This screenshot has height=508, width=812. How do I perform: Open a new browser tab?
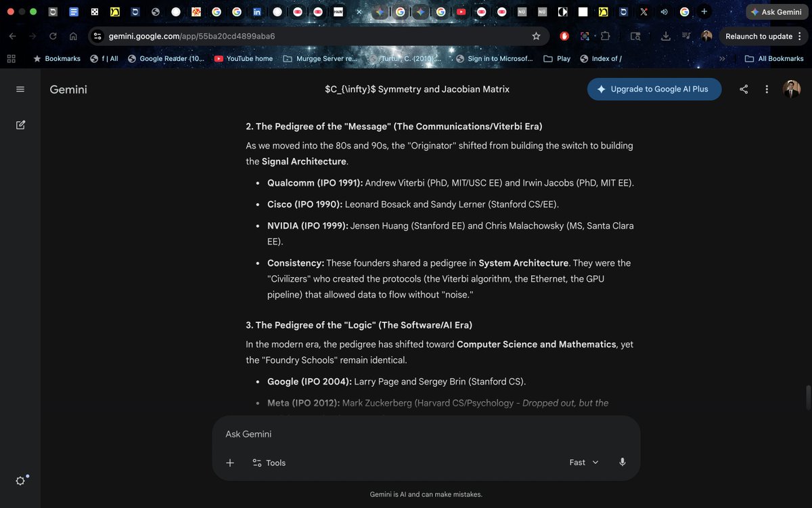click(704, 12)
